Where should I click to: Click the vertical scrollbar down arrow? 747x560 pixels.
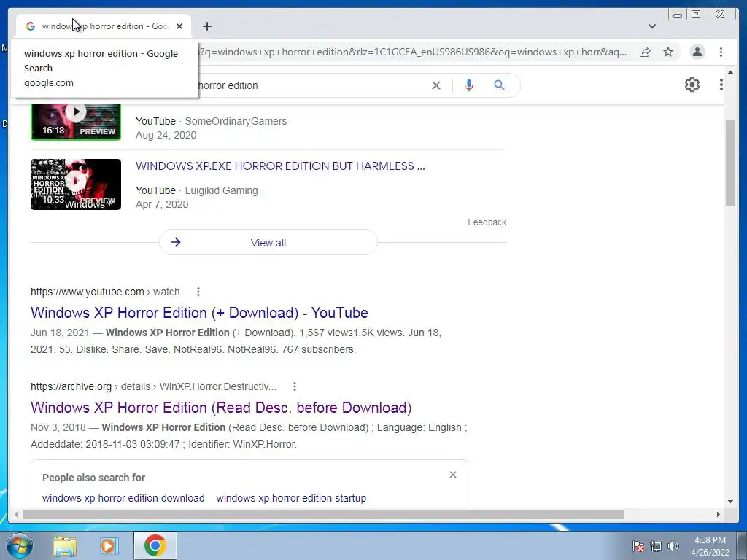(x=730, y=502)
